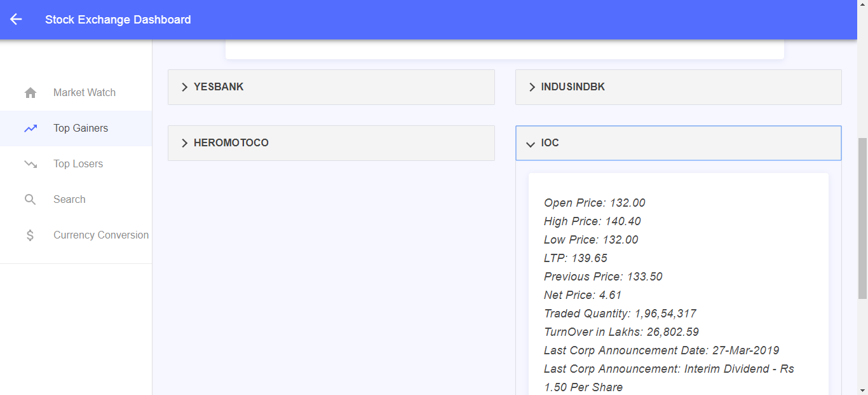The height and width of the screenshot is (395, 868).
Task: Click the Market Watch home icon
Action: pyautogui.click(x=31, y=93)
